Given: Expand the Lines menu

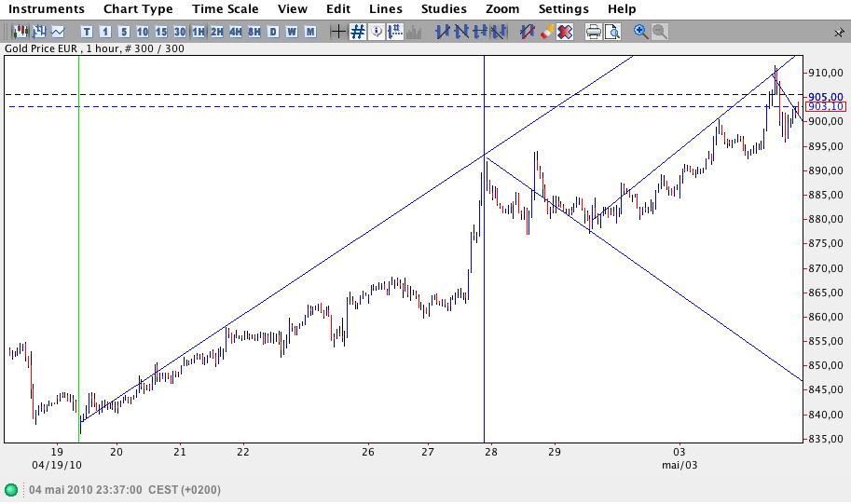Looking at the screenshot, I should pyautogui.click(x=386, y=9).
